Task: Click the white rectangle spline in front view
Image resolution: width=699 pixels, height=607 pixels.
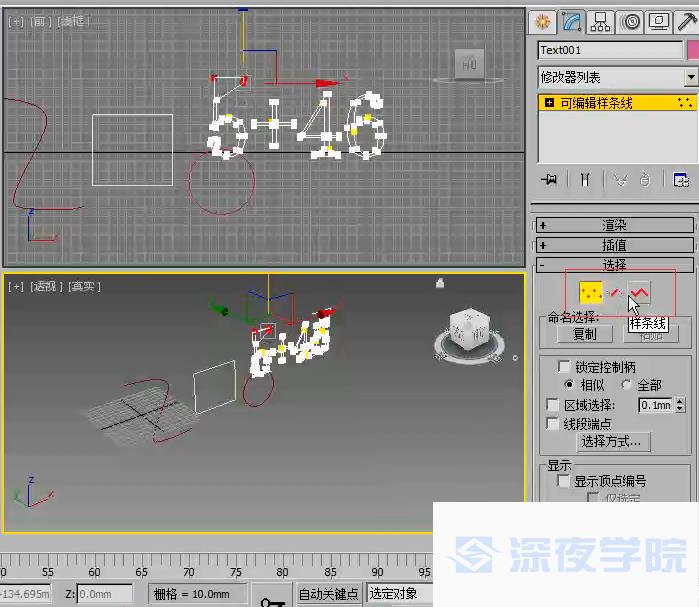Action: pos(132,150)
